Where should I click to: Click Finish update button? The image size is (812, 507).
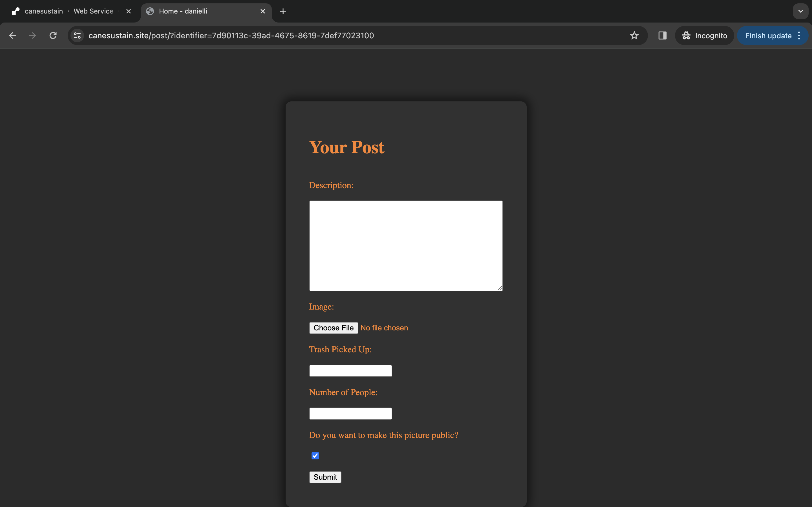coord(768,35)
